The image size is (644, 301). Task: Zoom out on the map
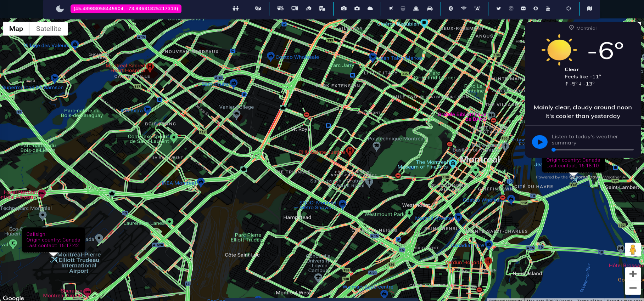633,288
